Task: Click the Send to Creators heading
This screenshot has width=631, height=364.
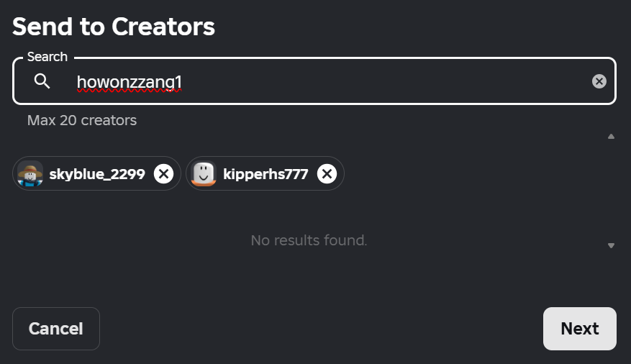Action: (x=114, y=27)
